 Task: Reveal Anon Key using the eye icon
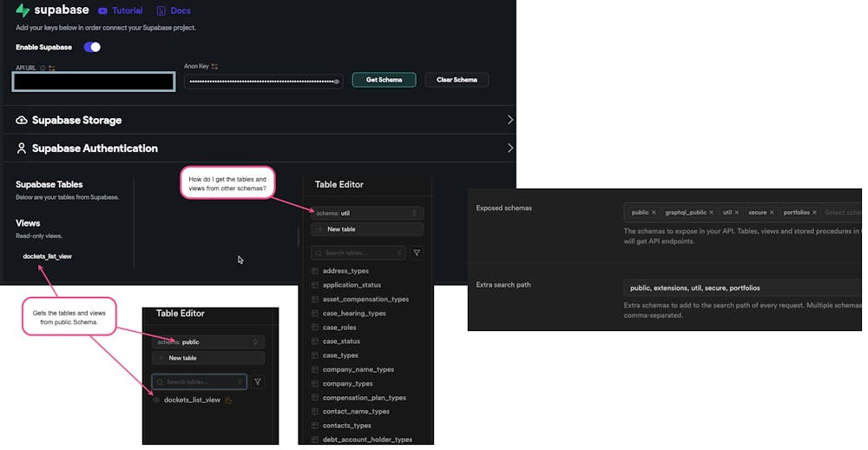tap(336, 82)
